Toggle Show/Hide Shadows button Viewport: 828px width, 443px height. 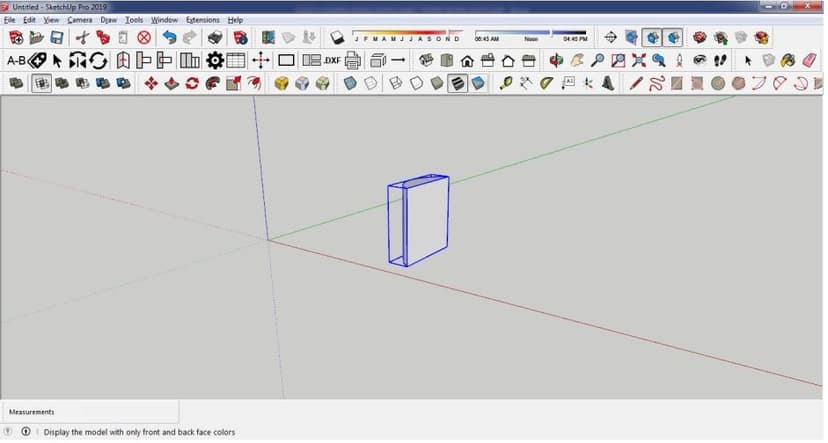coord(337,37)
